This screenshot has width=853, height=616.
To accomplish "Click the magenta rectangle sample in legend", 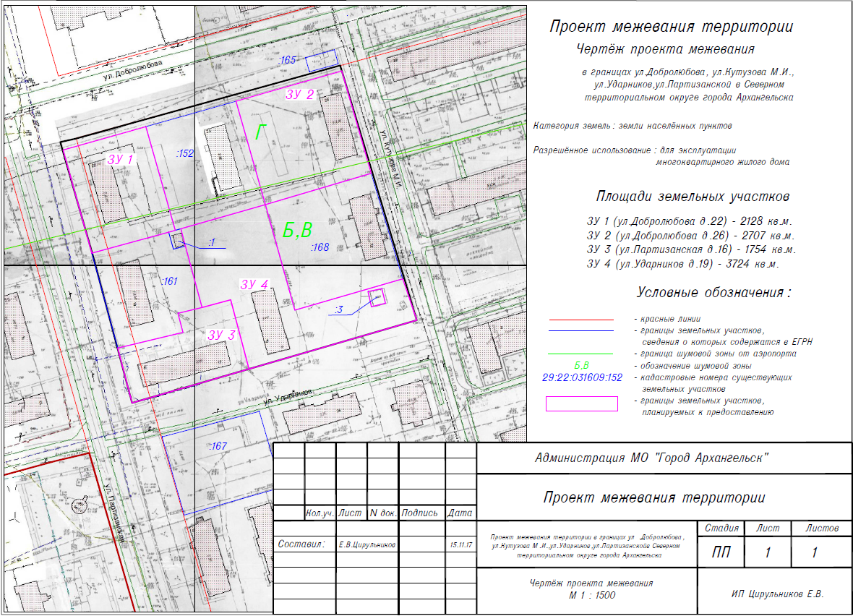I will point(582,403).
